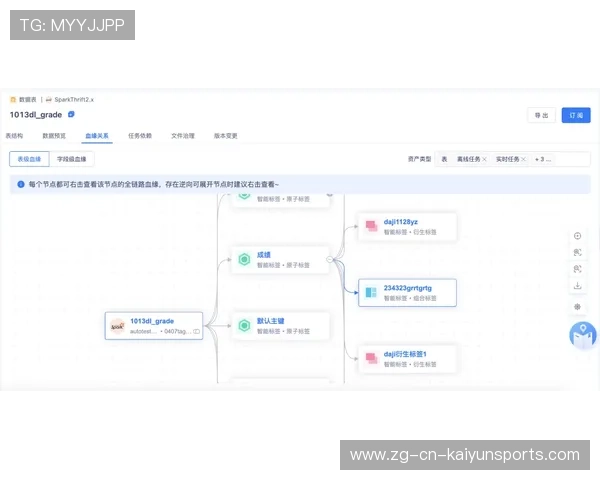Select the 1013dl_grade source node

pyautogui.click(x=154, y=326)
